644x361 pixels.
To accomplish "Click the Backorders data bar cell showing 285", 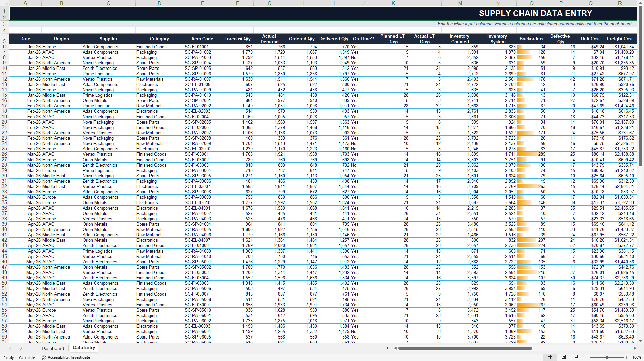I will 531,154.
